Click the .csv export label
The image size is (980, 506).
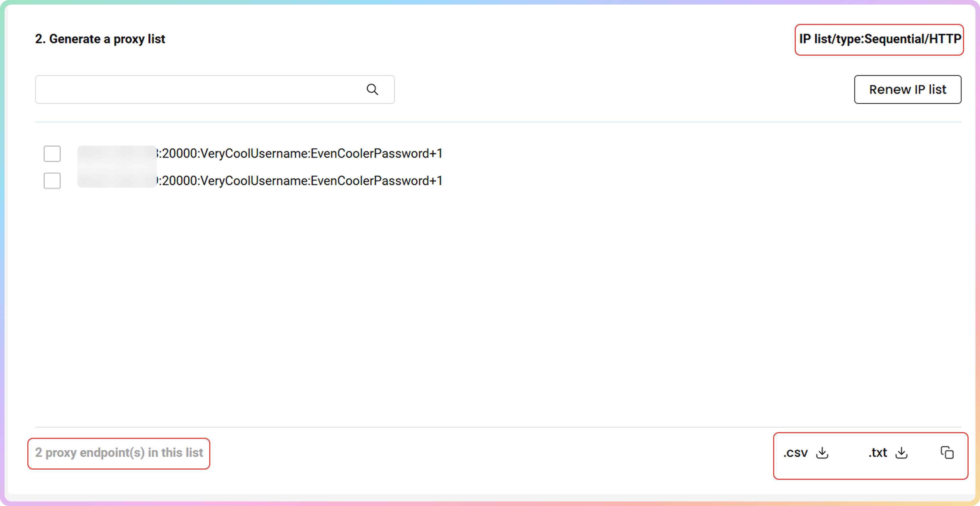pyautogui.click(x=796, y=453)
